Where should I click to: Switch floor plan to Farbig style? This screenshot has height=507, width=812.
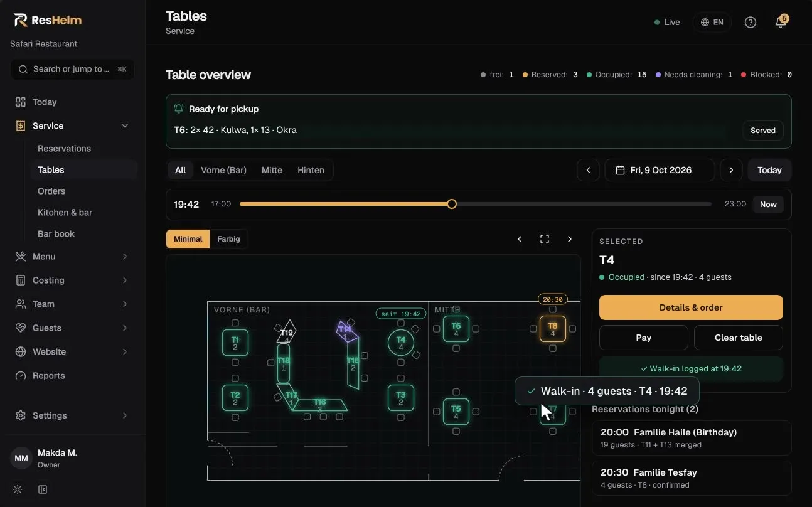click(228, 239)
